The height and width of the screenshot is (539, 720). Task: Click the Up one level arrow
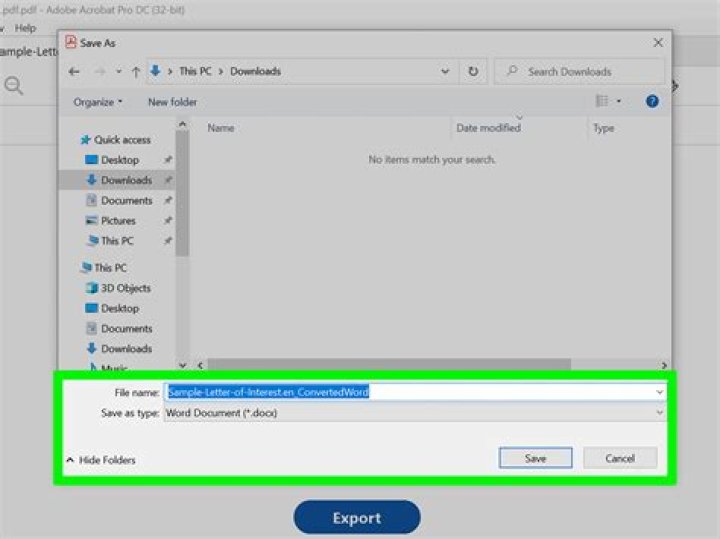(135, 72)
